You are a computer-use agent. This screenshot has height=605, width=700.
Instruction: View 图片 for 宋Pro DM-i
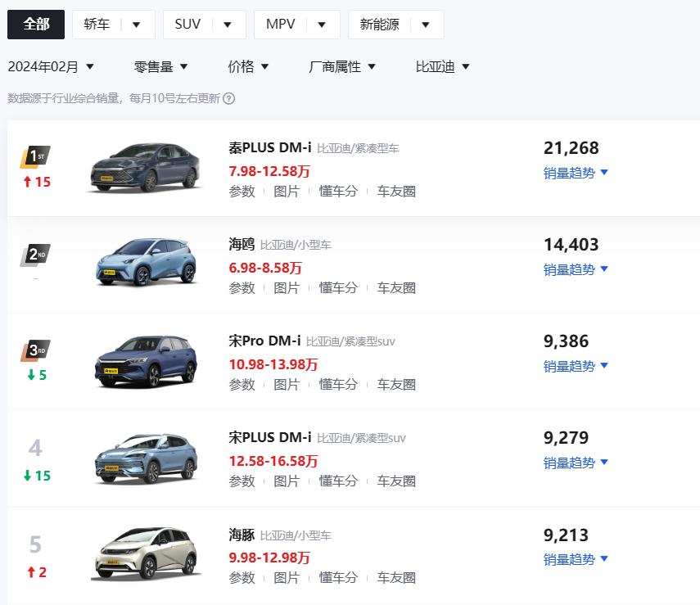click(x=287, y=385)
